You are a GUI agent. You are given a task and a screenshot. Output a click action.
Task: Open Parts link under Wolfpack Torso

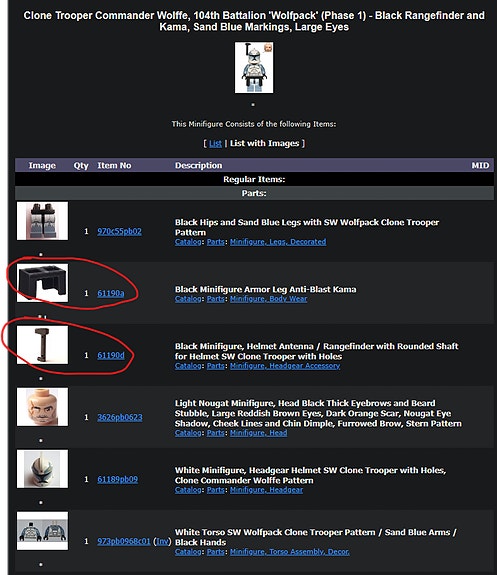point(215,552)
